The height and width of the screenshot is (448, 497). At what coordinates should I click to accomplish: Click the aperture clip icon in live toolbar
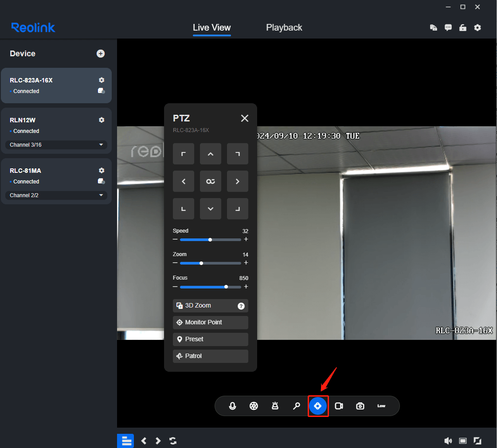click(x=254, y=406)
